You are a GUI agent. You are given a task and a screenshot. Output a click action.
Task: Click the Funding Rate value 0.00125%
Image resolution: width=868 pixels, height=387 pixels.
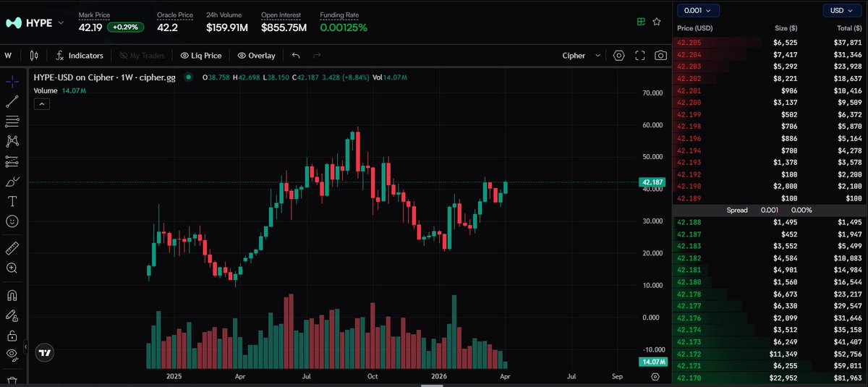[x=344, y=27]
